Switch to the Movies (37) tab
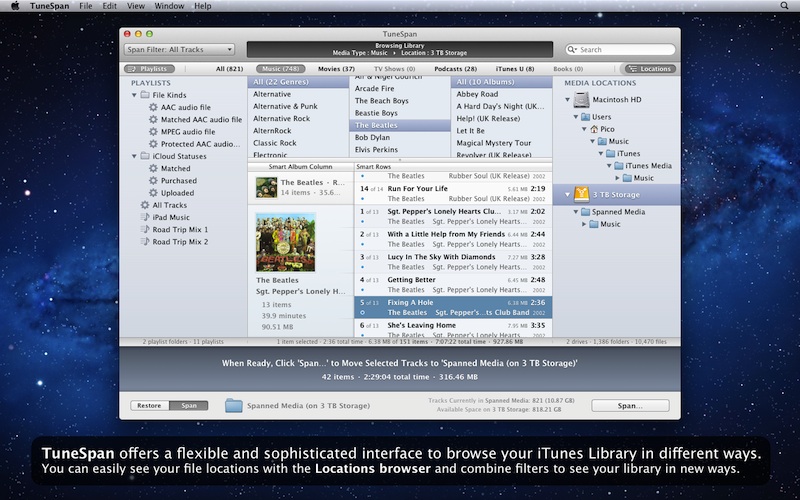 335,69
